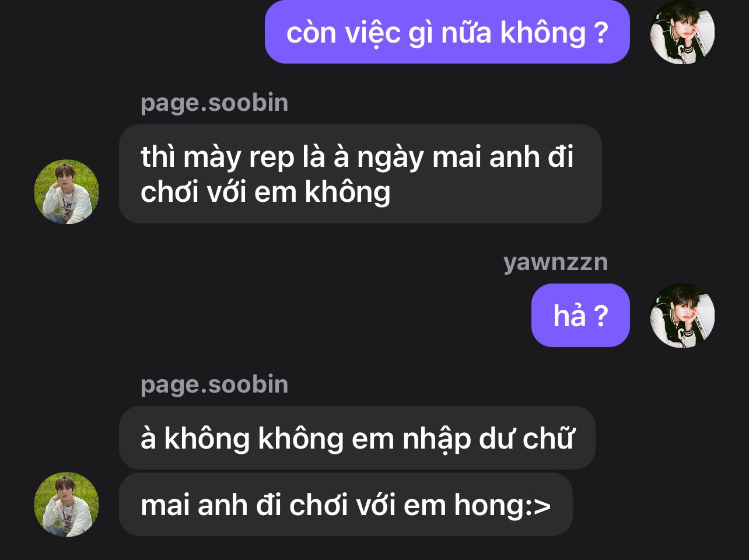Open yawnzzn's avatar beside "hả ?"
The image size is (749, 560).
[x=682, y=315]
